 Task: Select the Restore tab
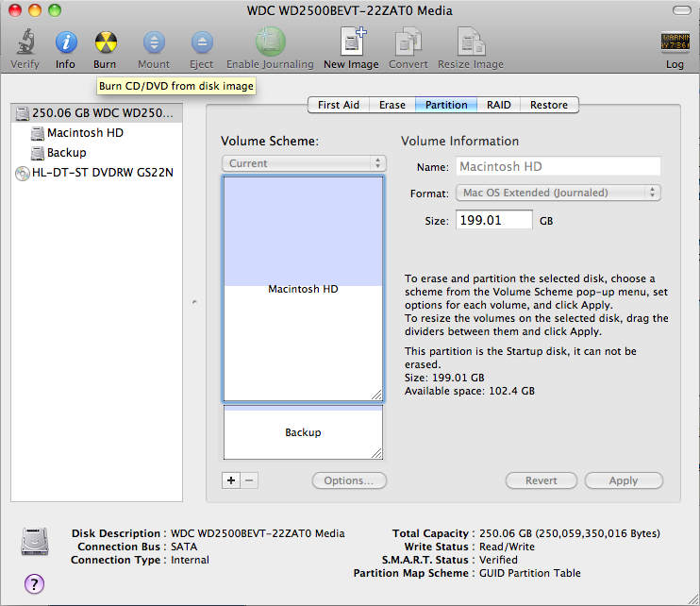(549, 105)
